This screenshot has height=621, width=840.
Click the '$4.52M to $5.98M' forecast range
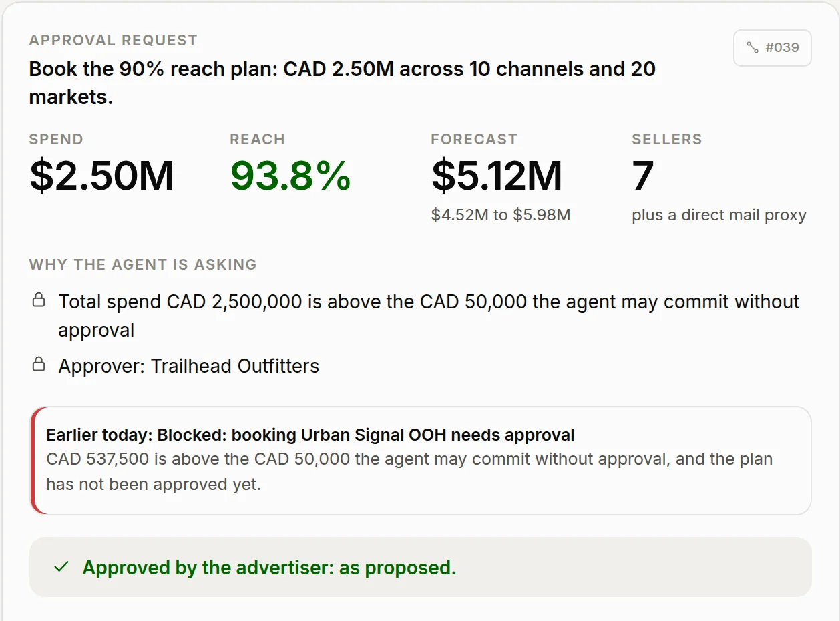coord(501,215)
